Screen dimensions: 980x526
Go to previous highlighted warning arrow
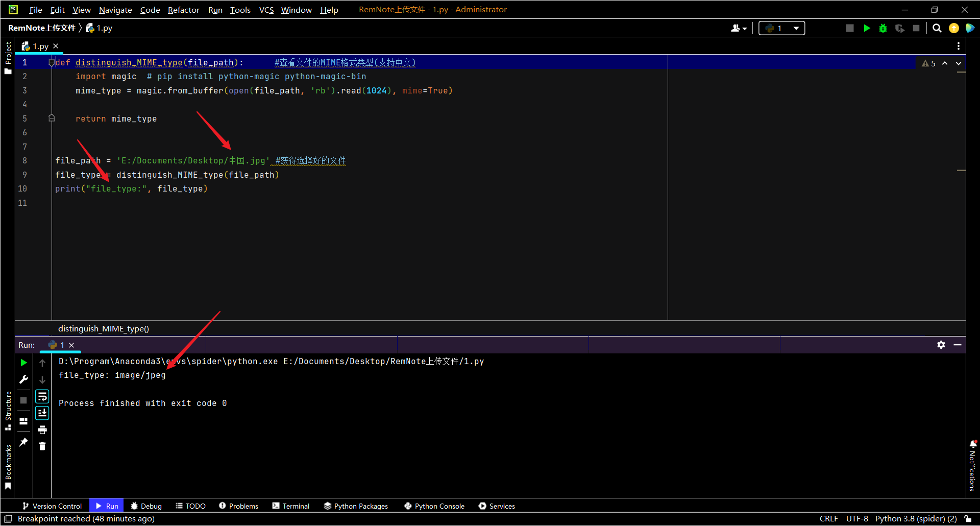coord(945,63)
